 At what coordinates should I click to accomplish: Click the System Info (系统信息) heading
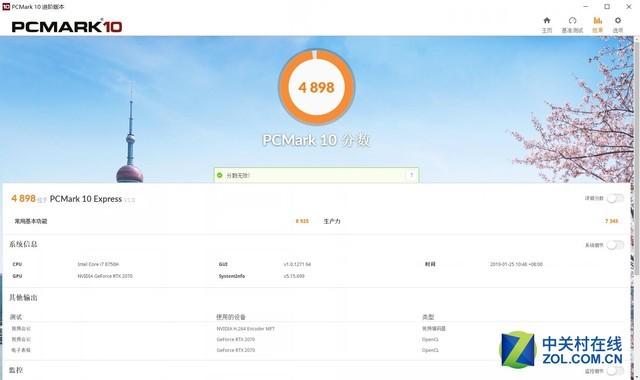(23, 244)
